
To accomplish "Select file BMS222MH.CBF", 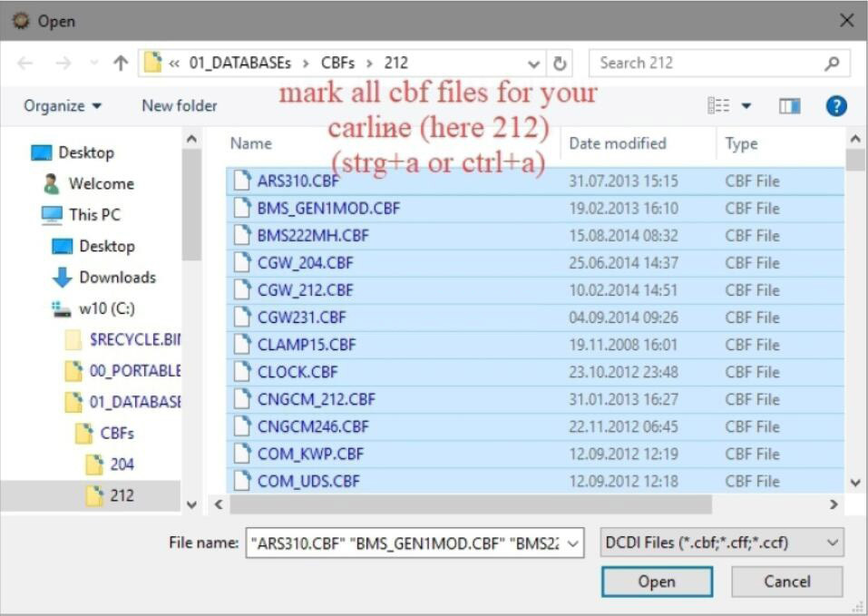I will [535, 236].
